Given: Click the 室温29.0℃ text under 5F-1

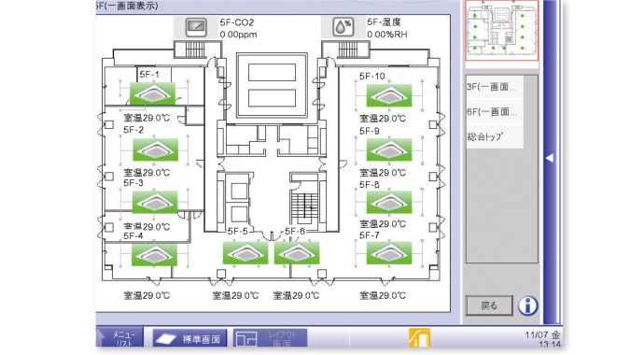Looking at the screenshot, I should 147,119.
